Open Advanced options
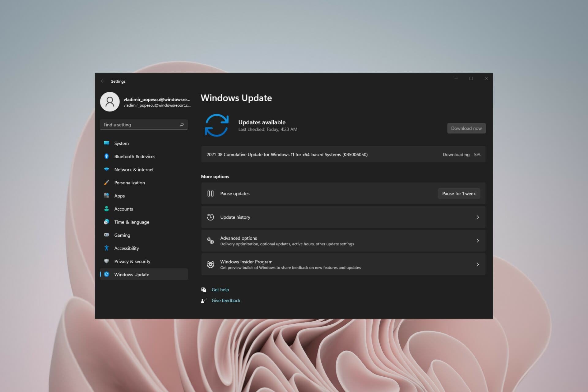The height and width of the screenshot is (392, 588). [343, 241]
